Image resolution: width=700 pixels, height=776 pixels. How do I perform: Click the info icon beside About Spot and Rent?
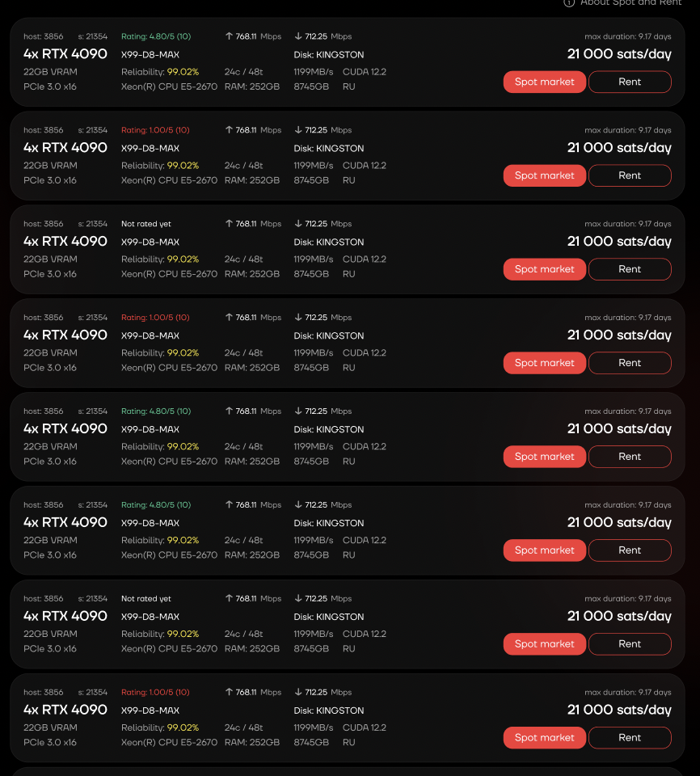[569, 2]
